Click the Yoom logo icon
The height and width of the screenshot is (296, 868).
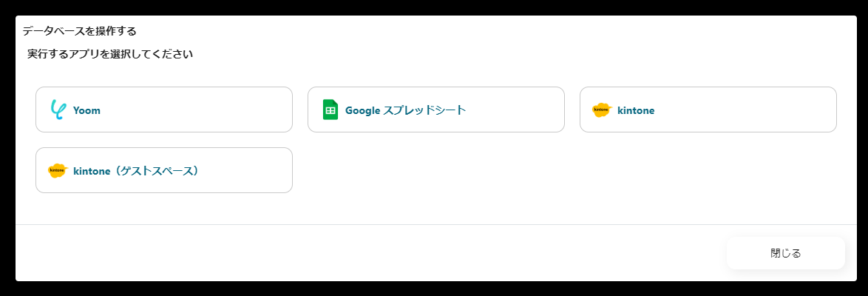[x=58, y=110]
